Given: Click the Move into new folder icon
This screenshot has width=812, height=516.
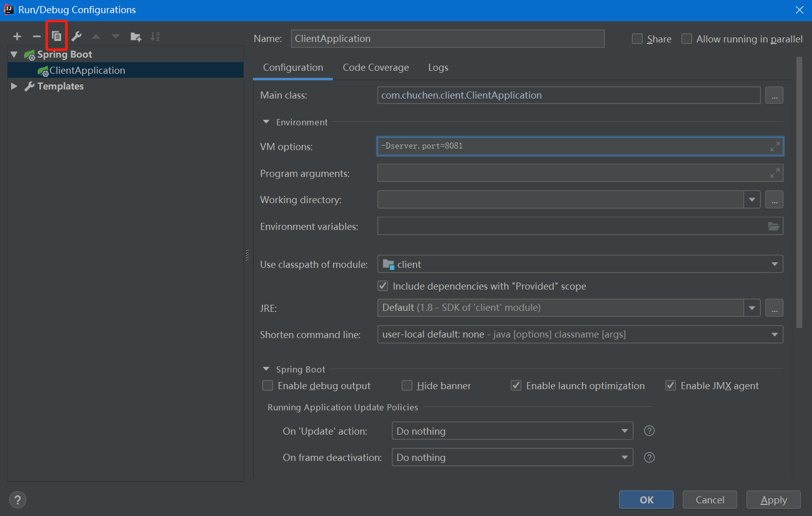Looking at the screenshot, I should 135,36.
